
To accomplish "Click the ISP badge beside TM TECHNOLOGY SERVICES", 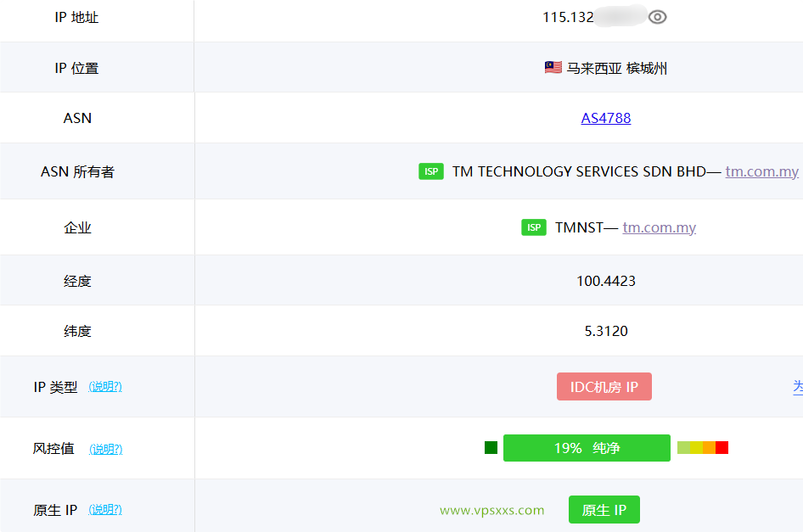I will 431,172.
